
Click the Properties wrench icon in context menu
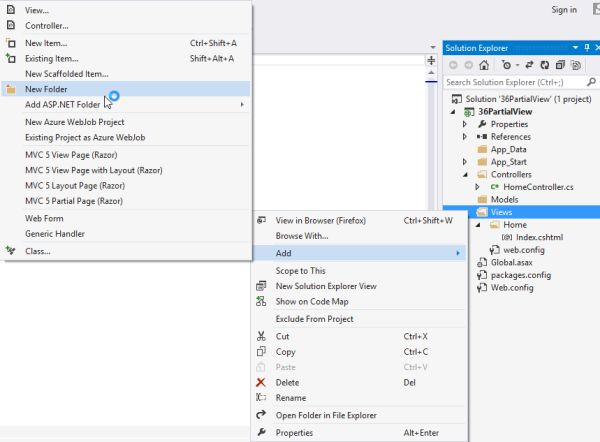coord(261,432)
